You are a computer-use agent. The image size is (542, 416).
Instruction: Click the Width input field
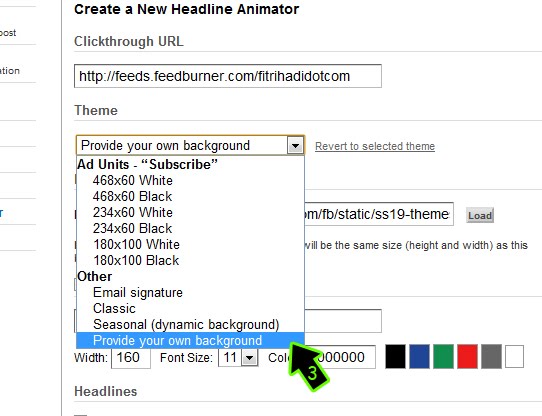coord(131,357)
